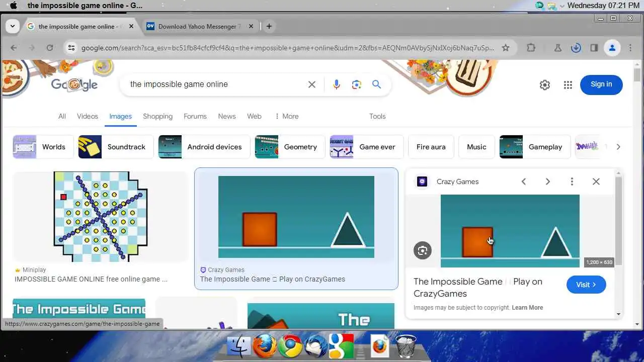The width and height of the screenshot is (644, 362).
Task: Click into the Google search input field
Action: click(216, 84)
